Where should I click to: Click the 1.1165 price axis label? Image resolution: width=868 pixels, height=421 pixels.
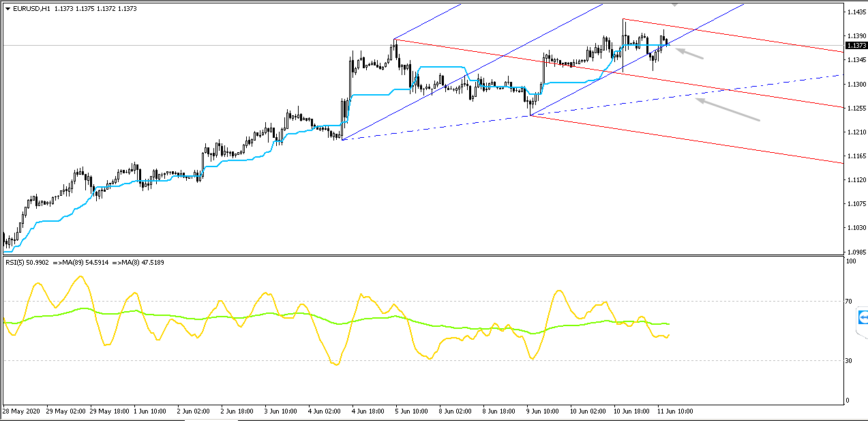[x=856, y=156]
